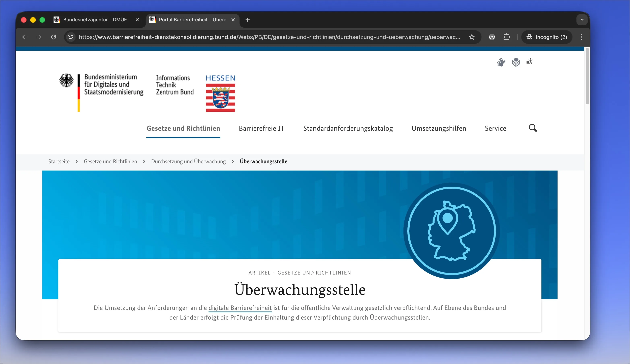Toggle site settings via the tune icon

coord(71,37)
